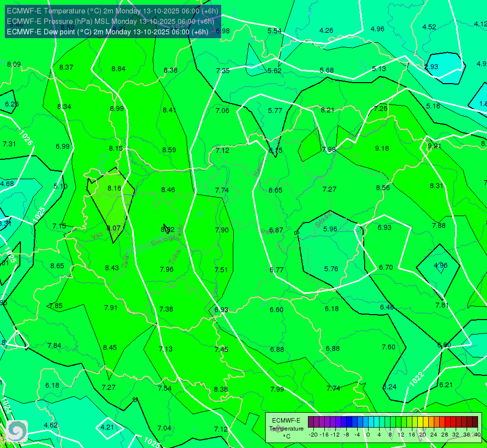Click the 5.96 dew point value

pos(330,229)
